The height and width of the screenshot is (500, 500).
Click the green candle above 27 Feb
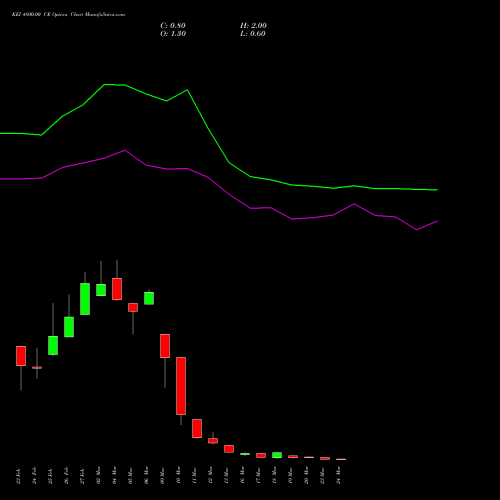pyautogui.click(x=85, y=299)
